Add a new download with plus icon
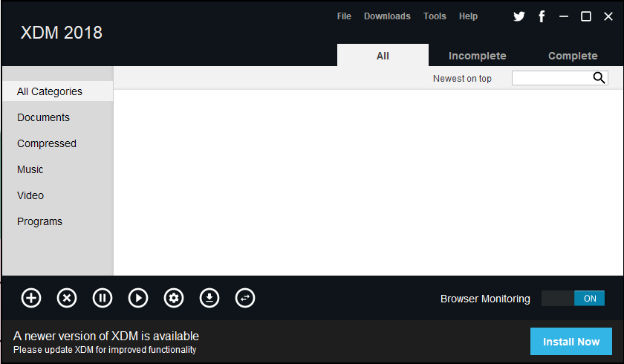Image resolution: width=624 pixels, height=364 pixels. click(31, 298)
